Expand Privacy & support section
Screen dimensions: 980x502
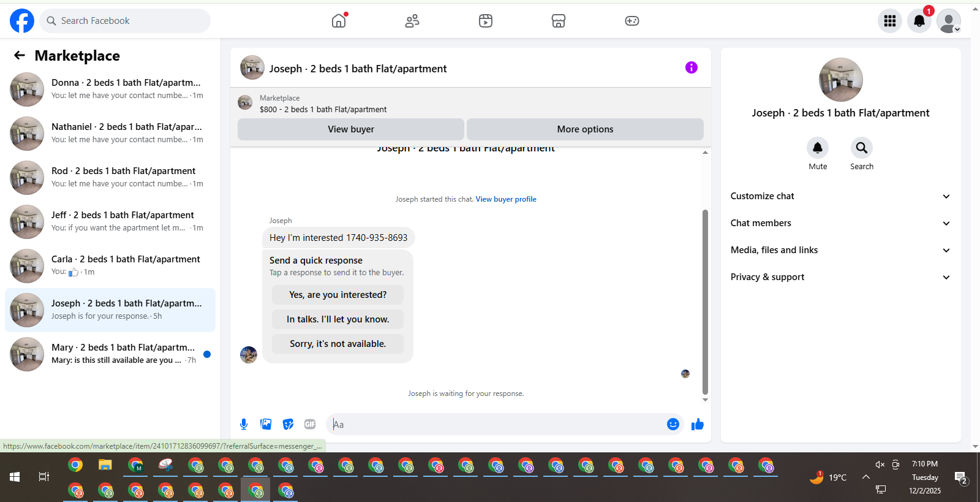[x=840, y=277]
